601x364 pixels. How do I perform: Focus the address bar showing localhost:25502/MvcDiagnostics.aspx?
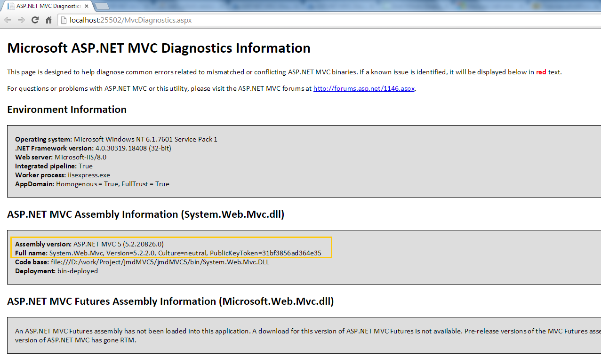pyautogui.click(x=329, y=20)
